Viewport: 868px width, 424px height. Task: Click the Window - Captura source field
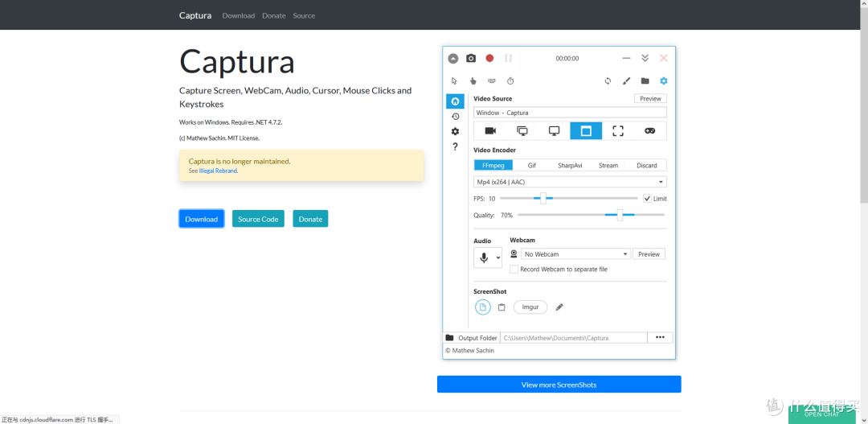pos(570,113)
